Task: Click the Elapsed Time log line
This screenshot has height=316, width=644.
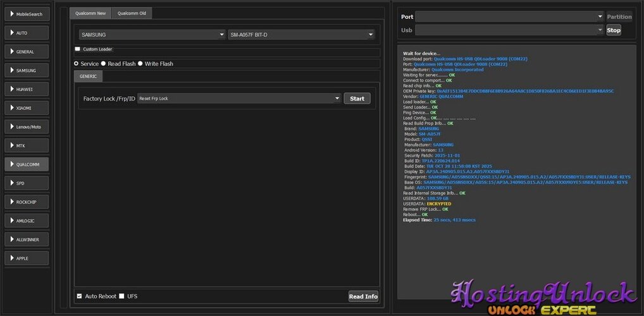Action: click(439, 220)
